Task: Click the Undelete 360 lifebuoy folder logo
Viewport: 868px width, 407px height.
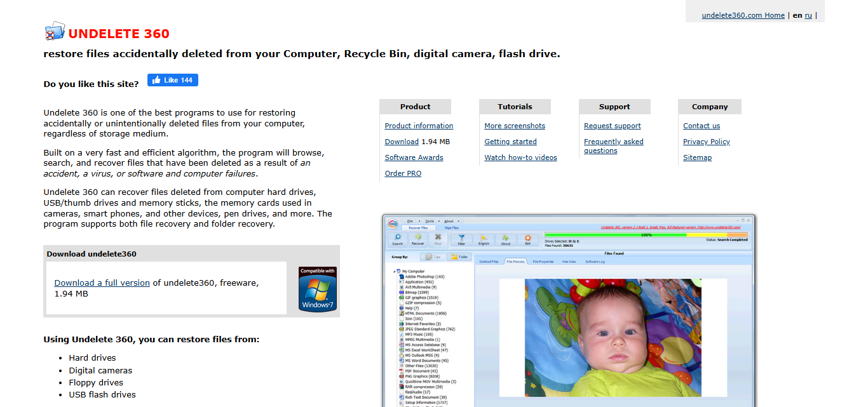Action: click(x=55, y=31)
